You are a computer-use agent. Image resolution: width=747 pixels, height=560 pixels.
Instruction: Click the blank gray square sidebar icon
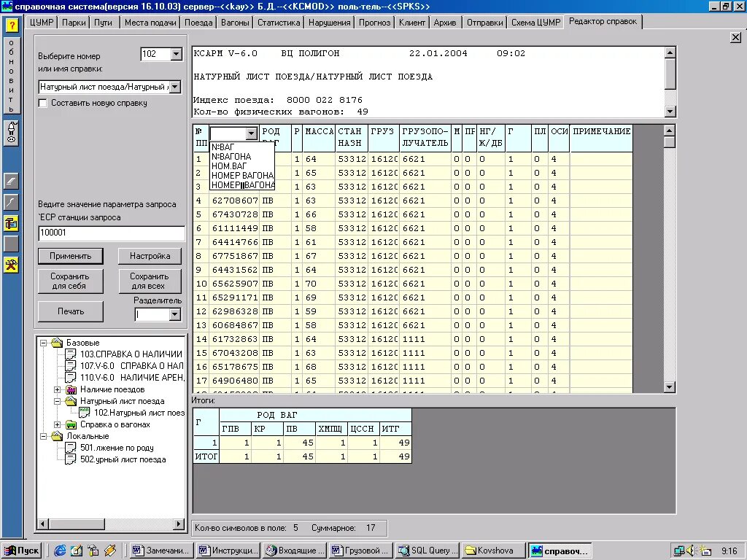point(12,244)
